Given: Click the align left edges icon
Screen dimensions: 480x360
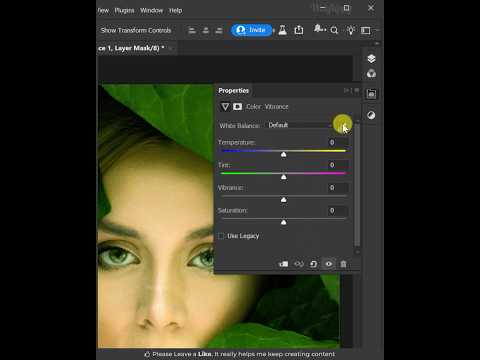Looking at the screenshot, I should [x=192, y=31].
